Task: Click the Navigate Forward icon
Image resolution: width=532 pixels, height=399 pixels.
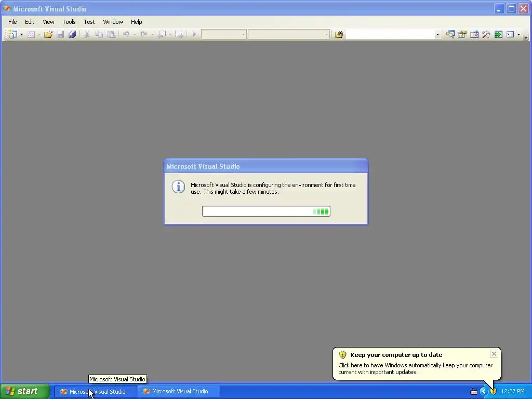Action: (x=179, y=34)
